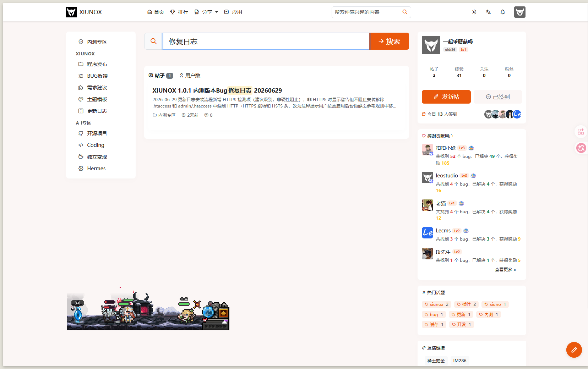
Task: Select the xiuno hot topic tag
Action: pyautogui.click(x=495, y=304)
